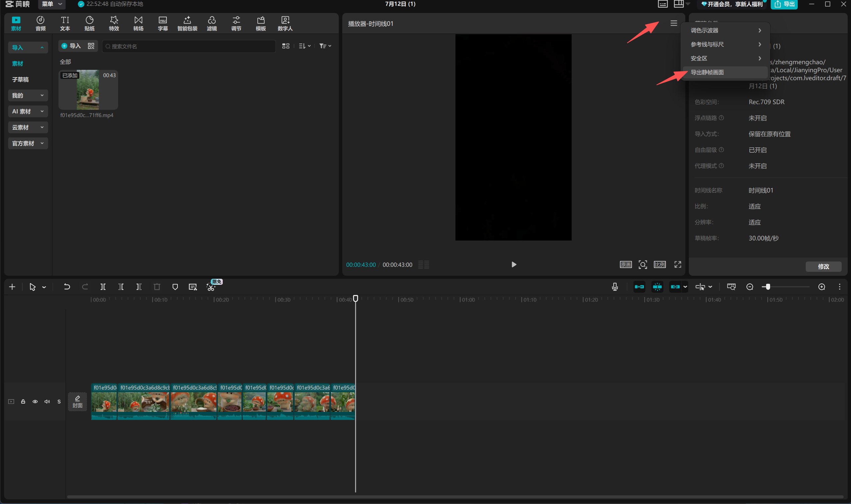Image resolution: width=851 pixels, height=504 pixels.
Task: Open the 调节 adjustment panel
Action: pyautogui.click(x=236, y=23)
